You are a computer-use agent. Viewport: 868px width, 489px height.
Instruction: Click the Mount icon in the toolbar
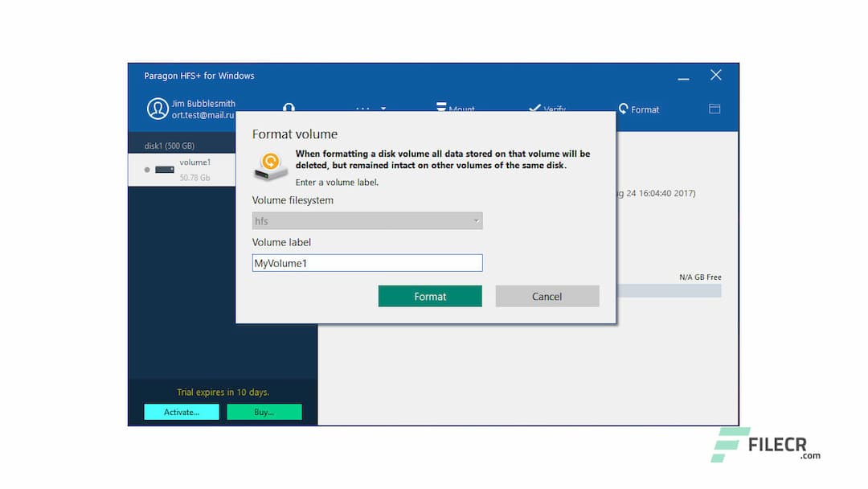click(440, 106)
